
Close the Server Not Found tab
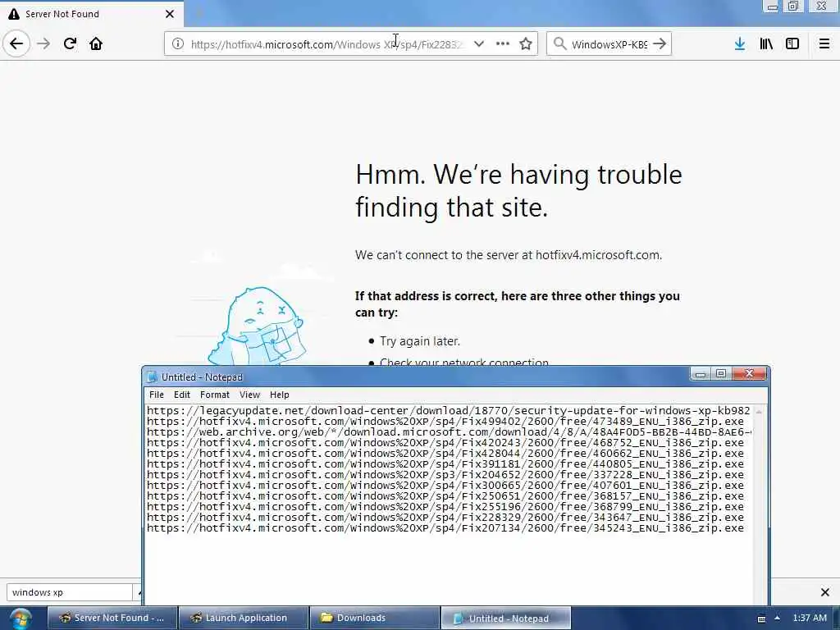[170, 14]
